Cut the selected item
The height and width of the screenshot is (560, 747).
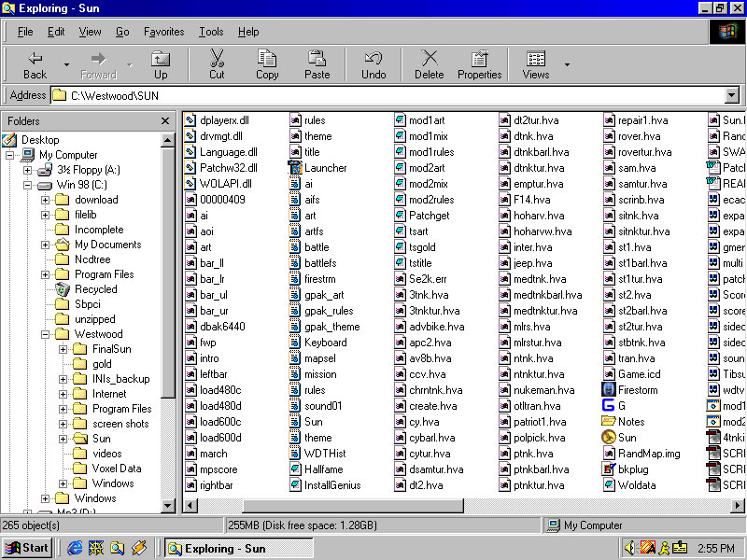[x=217, y=65]
